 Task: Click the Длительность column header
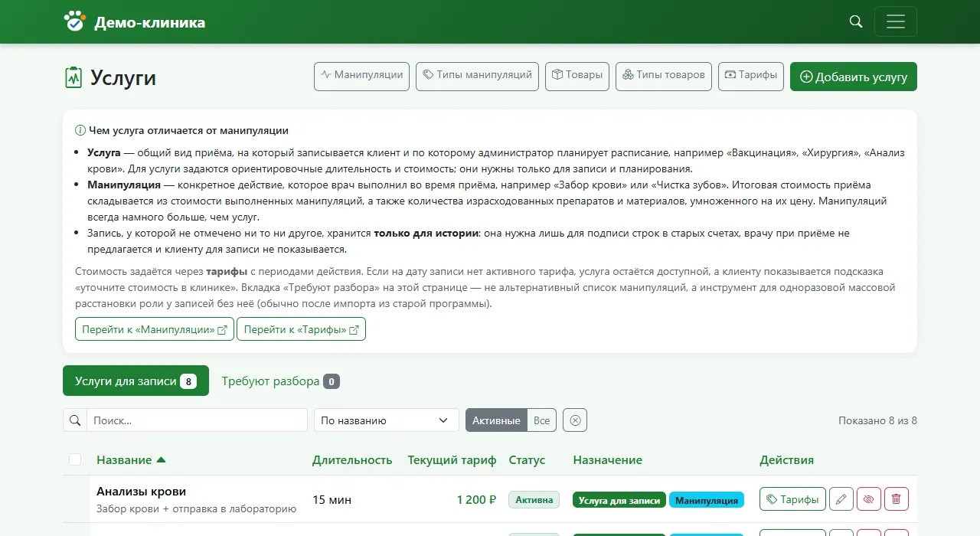click(x=352, y=460)
